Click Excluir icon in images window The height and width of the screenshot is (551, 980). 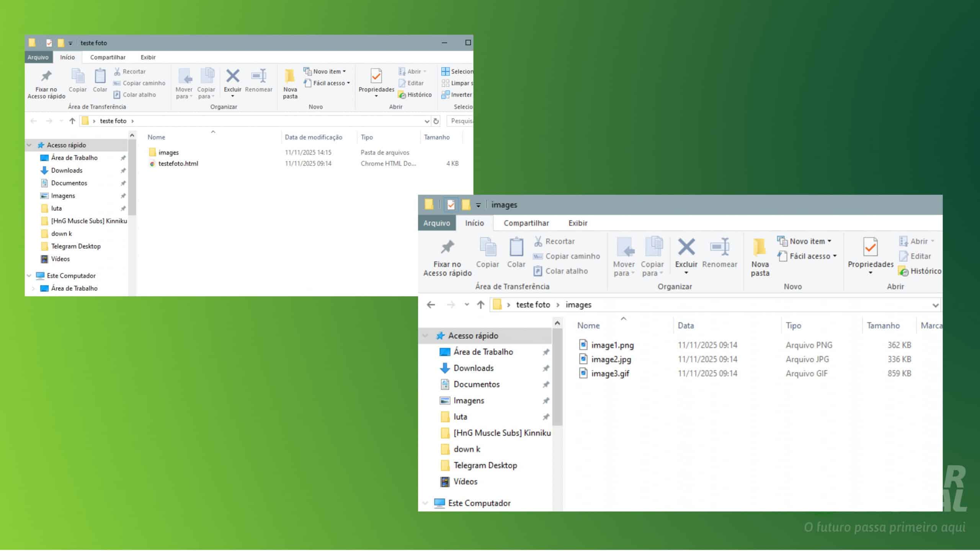686,247
